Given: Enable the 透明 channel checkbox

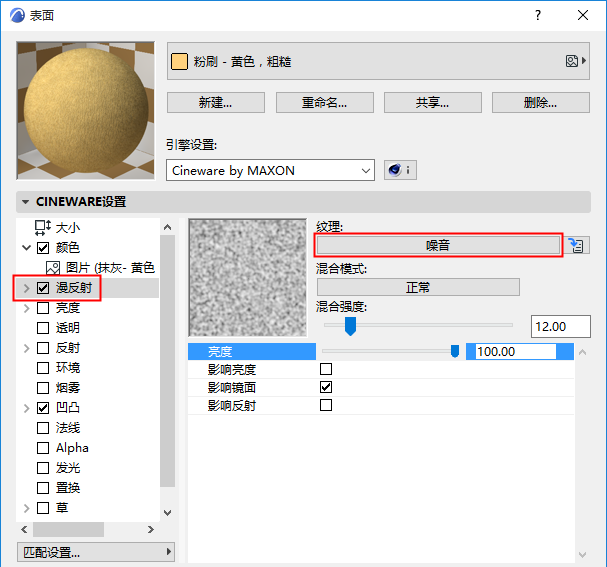Looking at the screenshot, I should 43,328.
